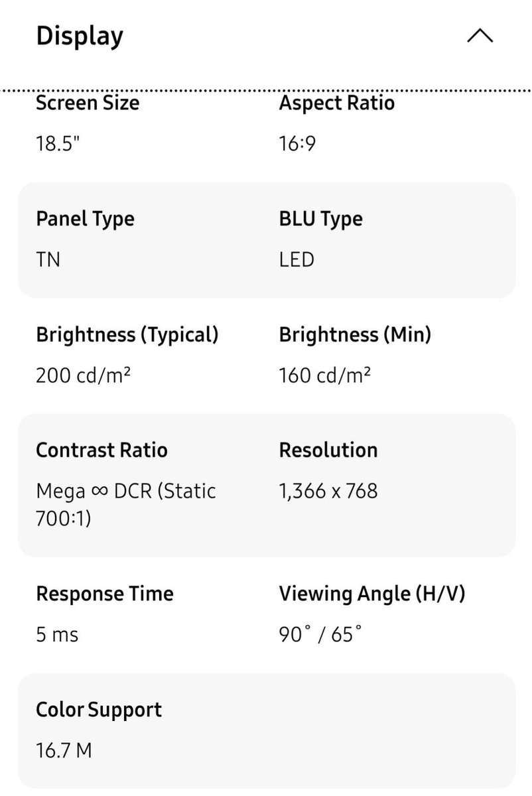This screenshot has height=796, width=532.
Task: Click the TN panel type value
Action: tap(46, 259)
